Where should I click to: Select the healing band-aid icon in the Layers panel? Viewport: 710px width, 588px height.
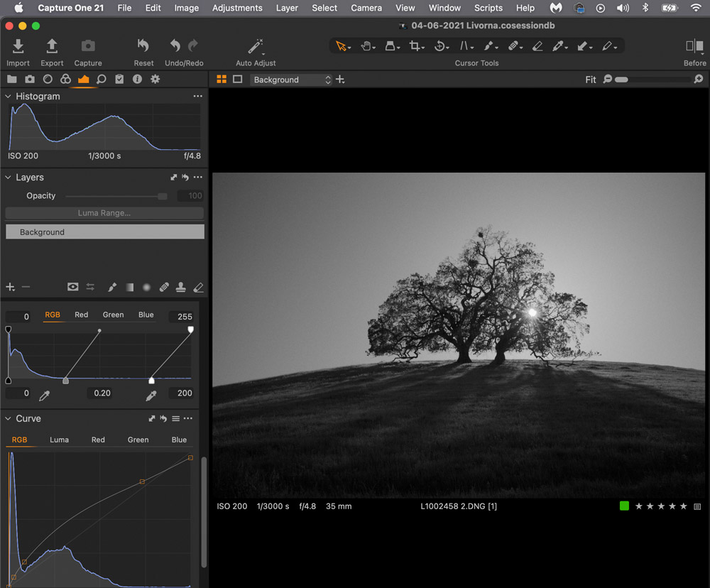164,287
